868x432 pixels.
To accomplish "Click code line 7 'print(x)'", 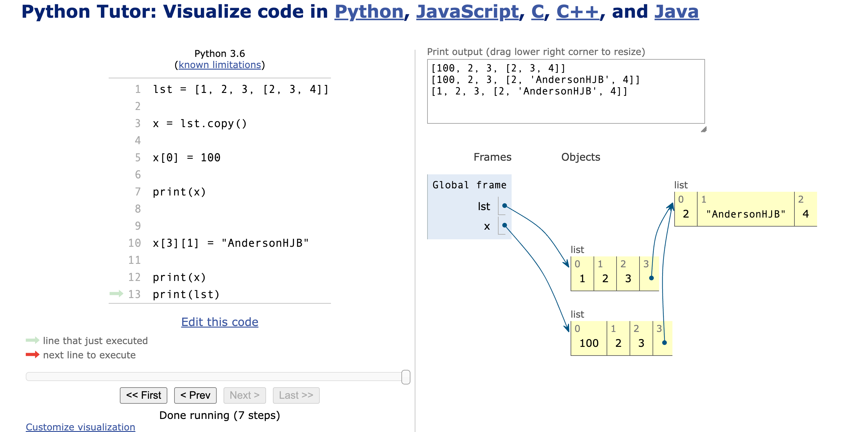I will [179, 192].
